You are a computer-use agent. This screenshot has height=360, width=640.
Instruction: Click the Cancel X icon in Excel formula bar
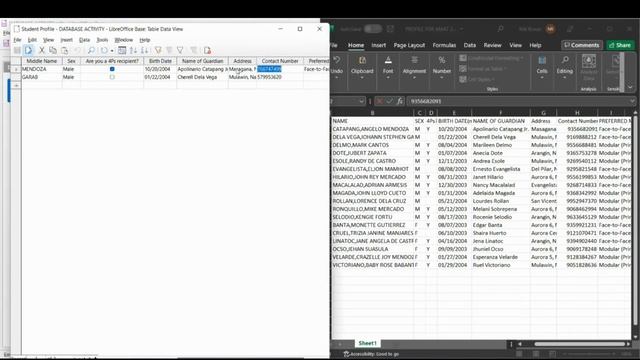click(379, 101)
